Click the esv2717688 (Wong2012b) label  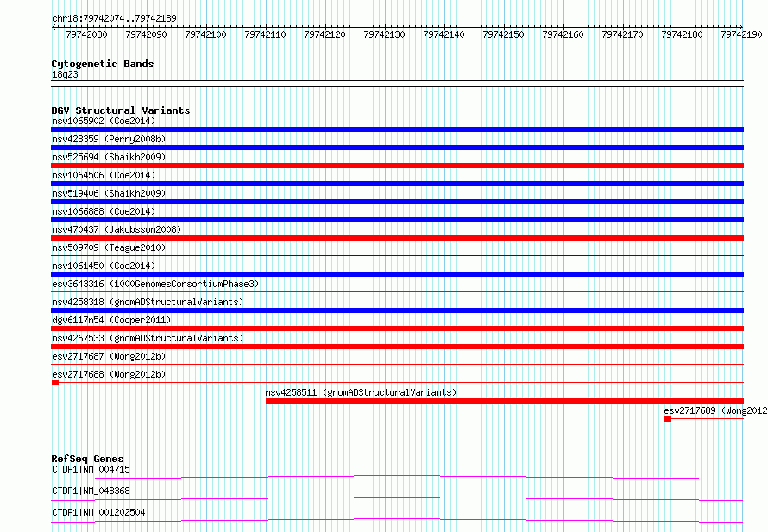point(109,374)
